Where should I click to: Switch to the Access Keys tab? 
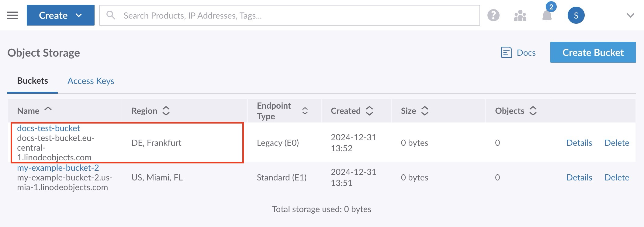coord(91,81)
